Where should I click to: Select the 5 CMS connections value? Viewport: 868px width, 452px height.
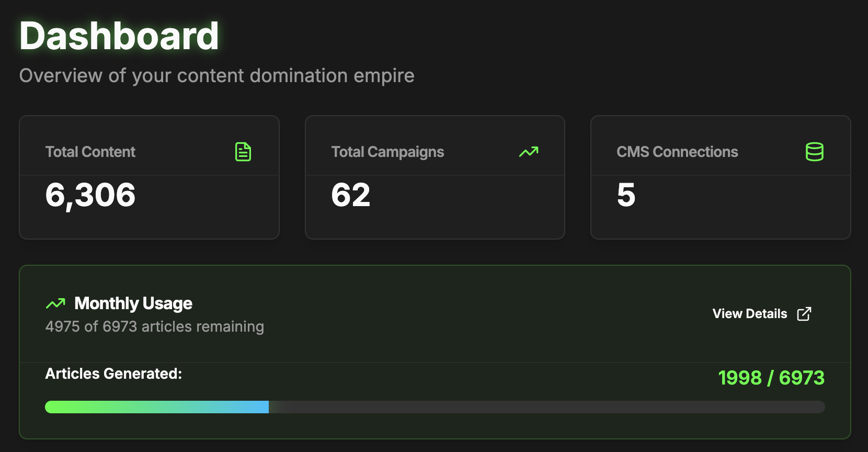(x=626, y=195)
